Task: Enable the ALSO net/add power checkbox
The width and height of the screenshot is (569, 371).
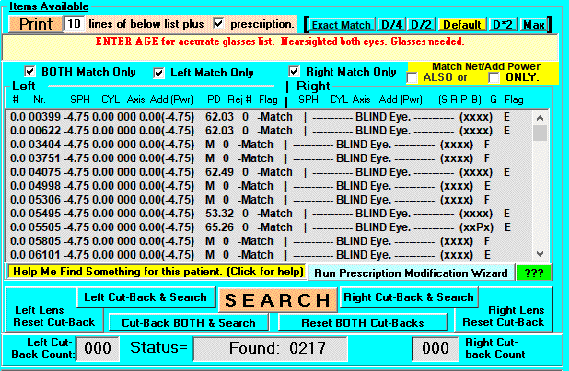Action: pos(412,78)
